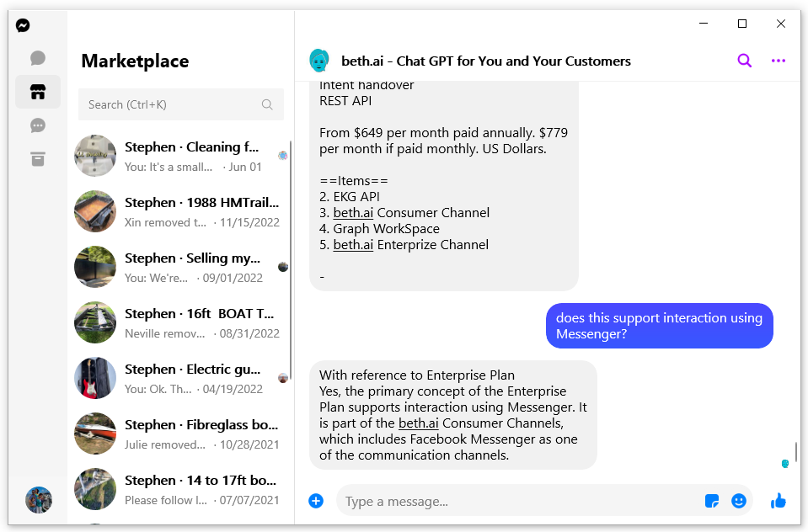Click the boat thumbnail for Fibreglass listing
808x532 pixels.
point(95,434)
